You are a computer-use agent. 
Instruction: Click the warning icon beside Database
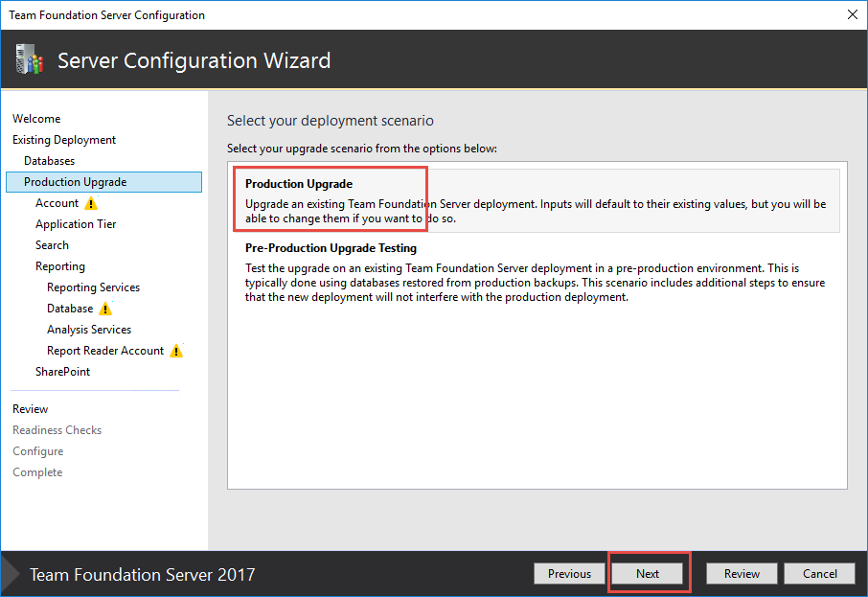point(105,309)
